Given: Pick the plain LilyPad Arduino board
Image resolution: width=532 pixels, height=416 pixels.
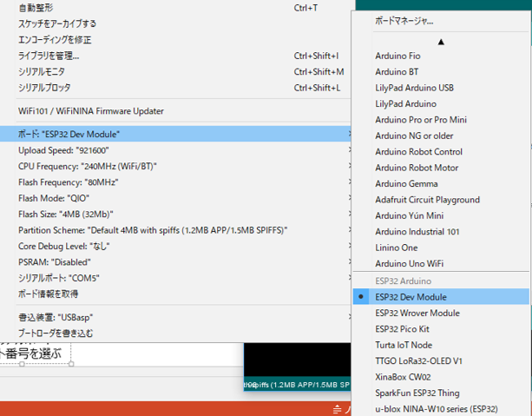Looking at the screenshot, I should [x=441, y=103].
